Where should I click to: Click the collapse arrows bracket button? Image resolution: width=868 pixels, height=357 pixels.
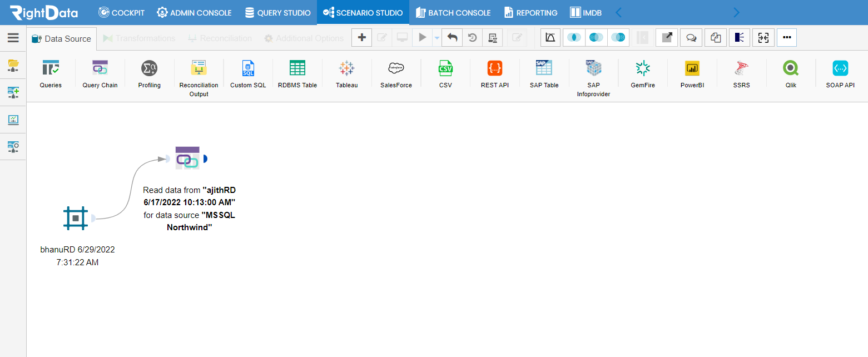point(763,38)
